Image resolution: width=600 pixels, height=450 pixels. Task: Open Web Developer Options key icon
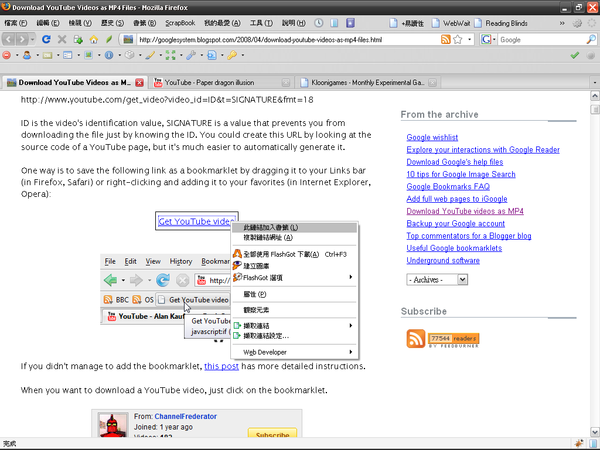232,55
